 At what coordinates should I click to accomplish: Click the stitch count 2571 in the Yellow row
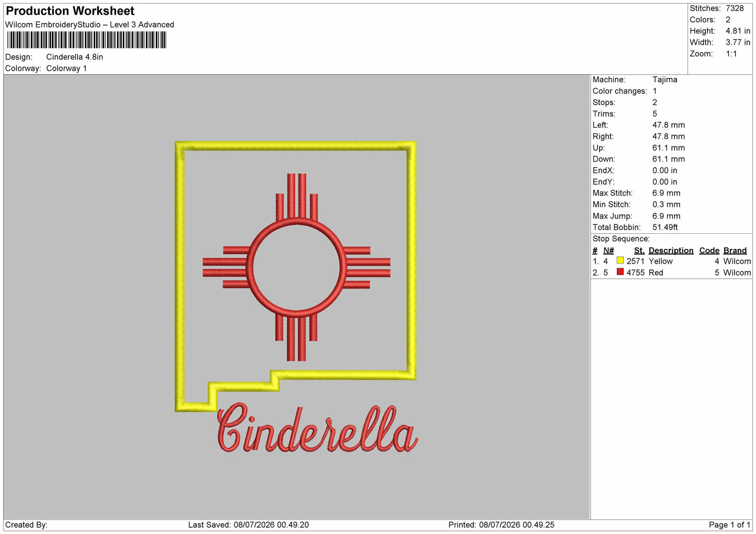(636, 262)
